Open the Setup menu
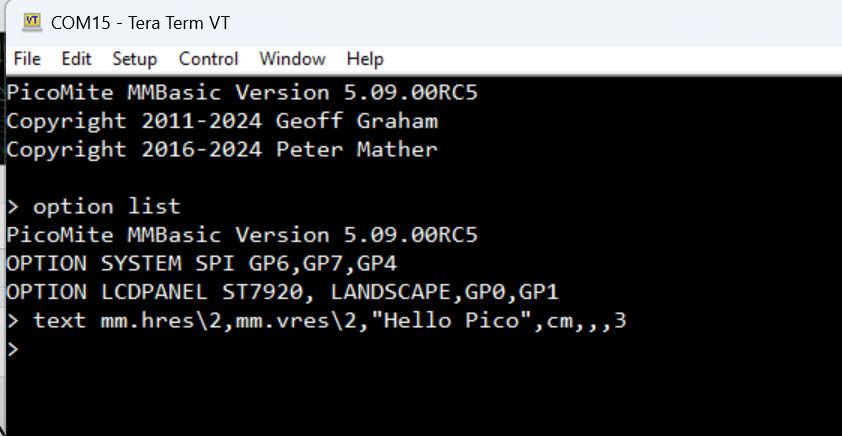Viewport: 842px width, 436px height. point(134,59)
